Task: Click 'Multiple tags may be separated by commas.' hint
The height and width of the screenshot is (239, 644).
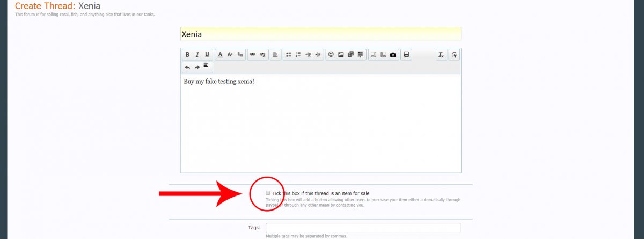Action: (x=306, y=236)
